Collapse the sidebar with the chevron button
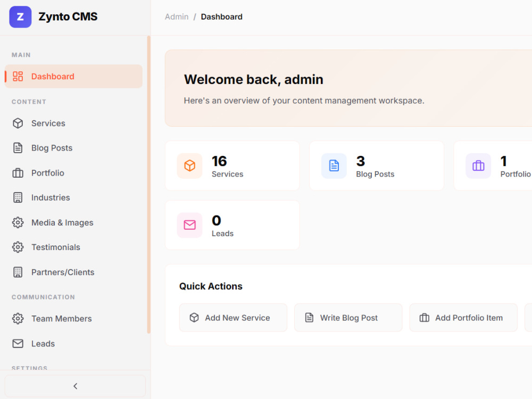The height and width of the screenshot is (399, 532). 75,386
